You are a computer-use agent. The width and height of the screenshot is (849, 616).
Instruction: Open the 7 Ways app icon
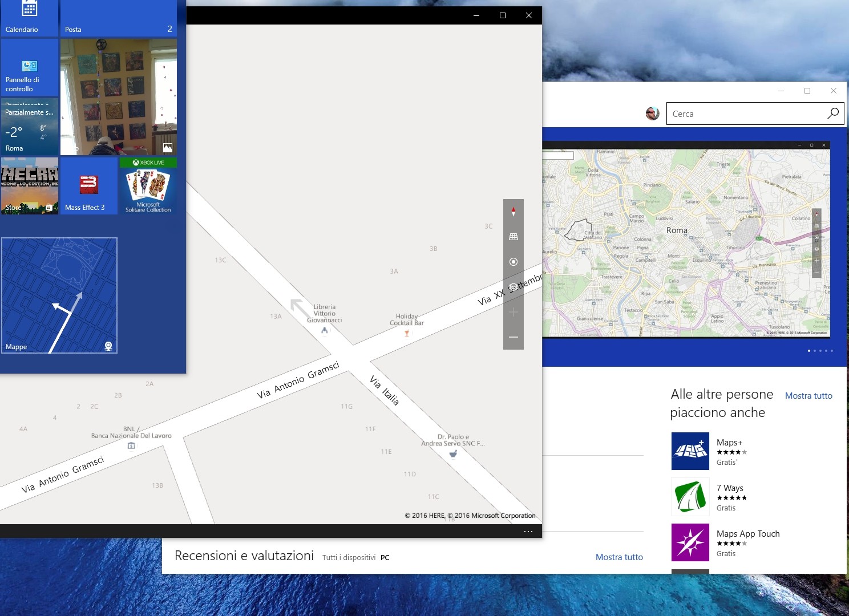point(690,497)
